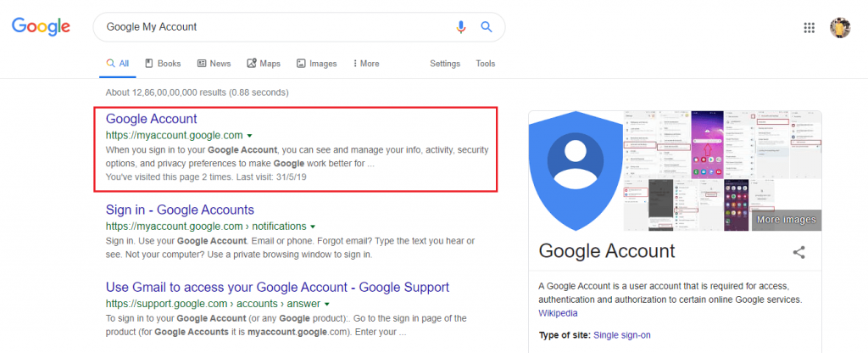The width and height of the screenshot is (868, 353).
Task: Open Sign in - Google Accounts result
Action: click(x=180, y=210)
